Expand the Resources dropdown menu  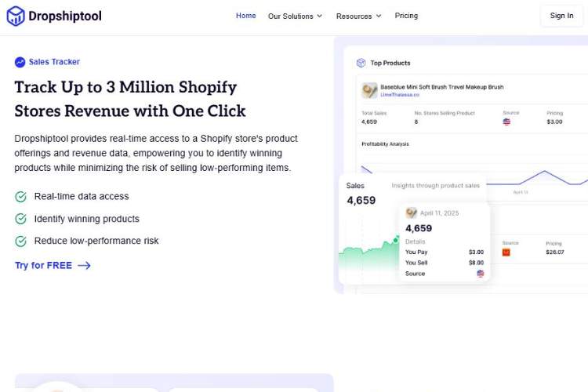358,16
